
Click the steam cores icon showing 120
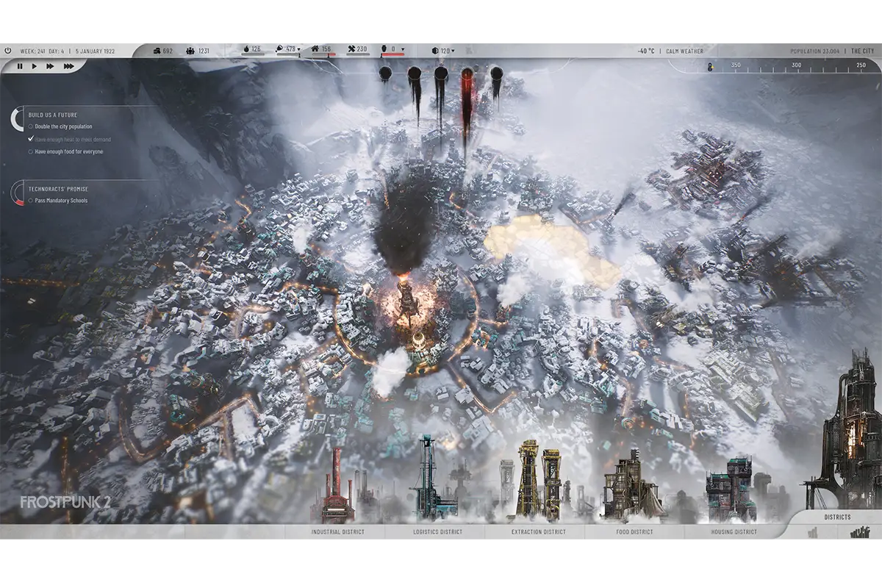point(435,51)
